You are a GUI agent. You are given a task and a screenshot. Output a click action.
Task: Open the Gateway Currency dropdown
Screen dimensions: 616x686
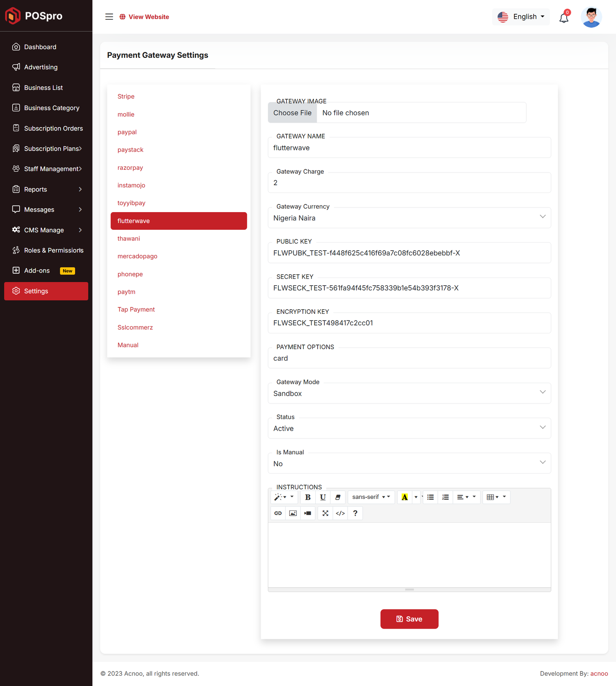(409, 218)
